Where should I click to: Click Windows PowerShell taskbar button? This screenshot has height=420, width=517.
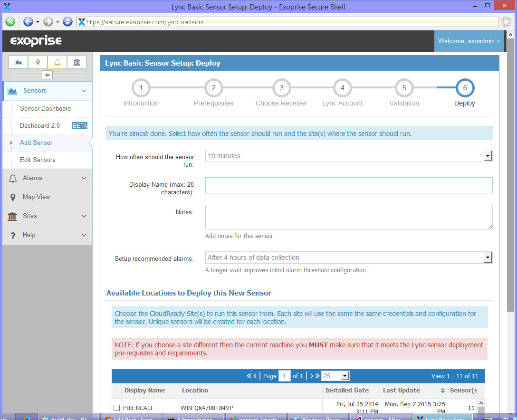pyautogui.click(x=317, y=417)
